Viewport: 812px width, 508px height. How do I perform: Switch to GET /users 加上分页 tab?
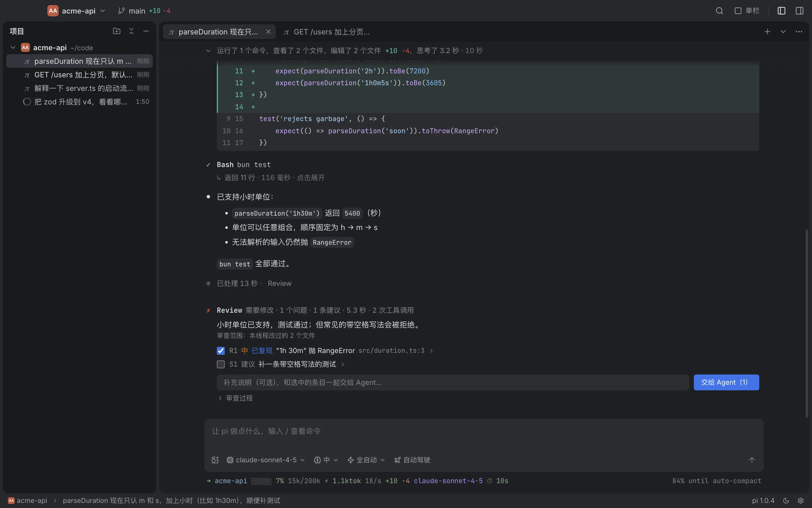click(x=327, y=32)
